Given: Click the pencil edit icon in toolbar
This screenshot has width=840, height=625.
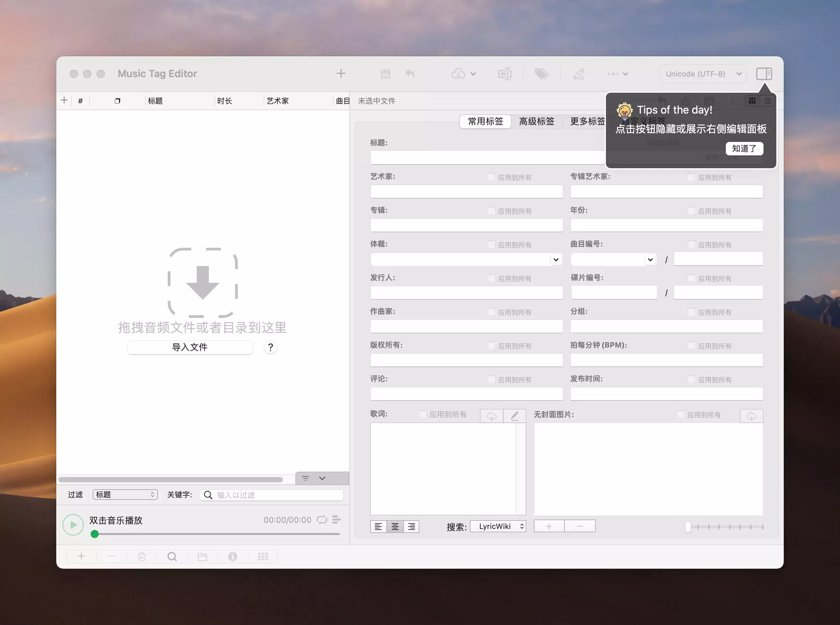Looking at the screenshot, I should (579, 74).
